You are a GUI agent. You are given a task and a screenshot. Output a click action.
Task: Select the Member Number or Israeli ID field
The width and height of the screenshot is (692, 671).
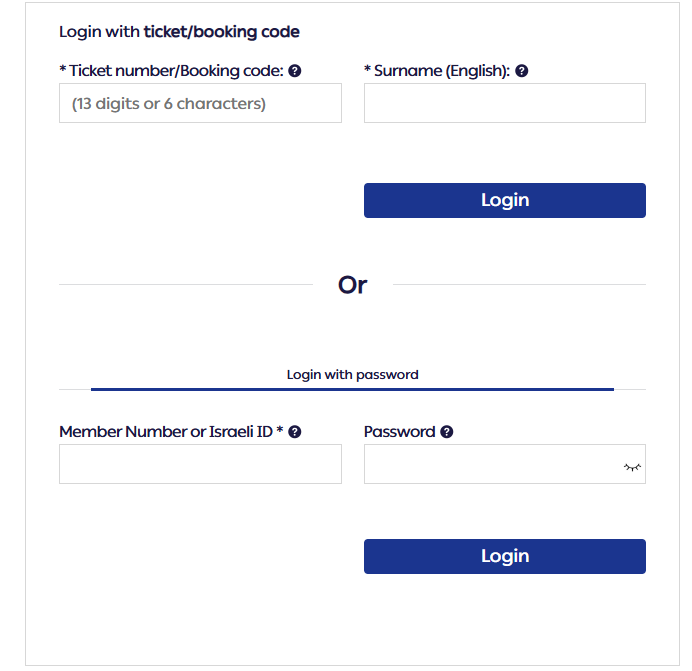tap(200, 464)
